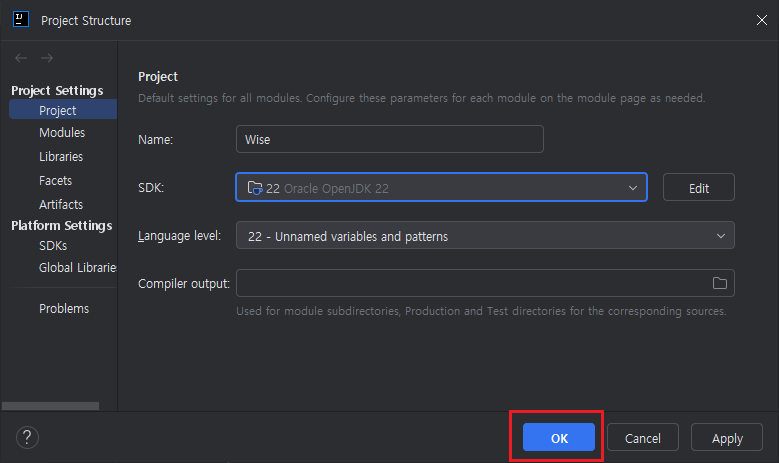Browse folder icon in Compiler output field

coord(719,283)
